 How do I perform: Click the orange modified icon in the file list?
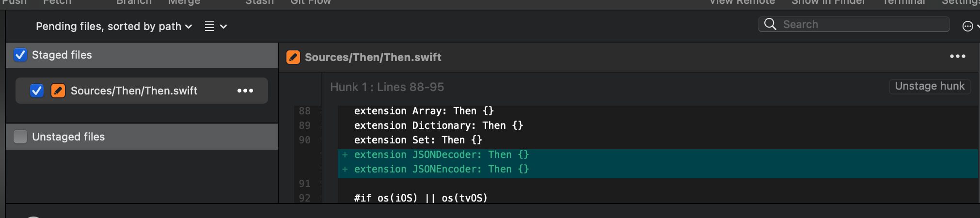pos(58,91)
